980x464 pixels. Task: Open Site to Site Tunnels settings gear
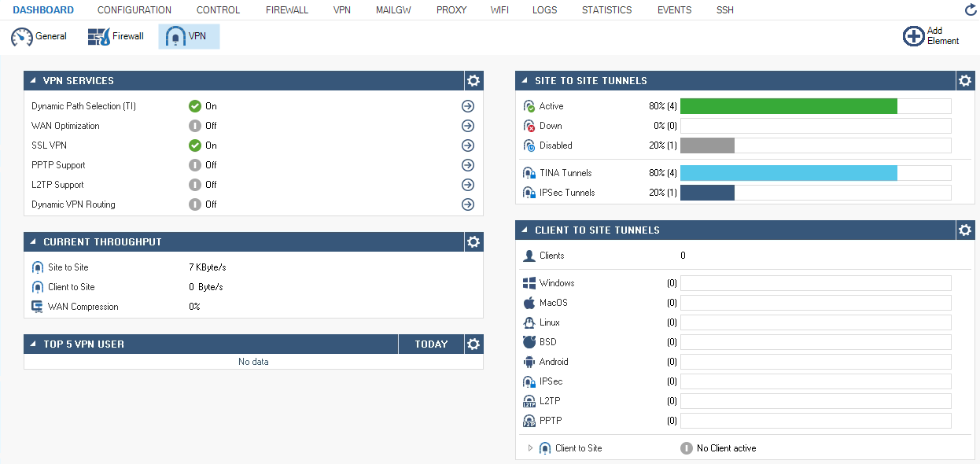965,80
